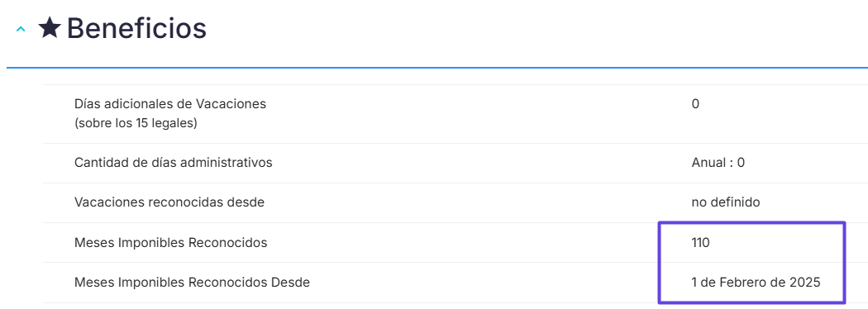868x309 pixels.
Task: Collapse the Beneficios section chevron
Action: [21, 29]
